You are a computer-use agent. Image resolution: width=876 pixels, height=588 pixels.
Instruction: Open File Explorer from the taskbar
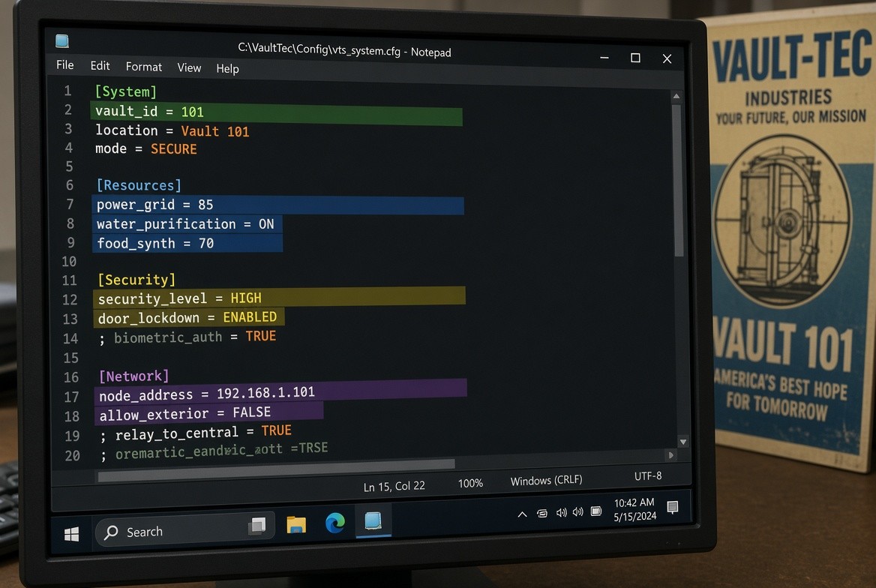point(296,524)
